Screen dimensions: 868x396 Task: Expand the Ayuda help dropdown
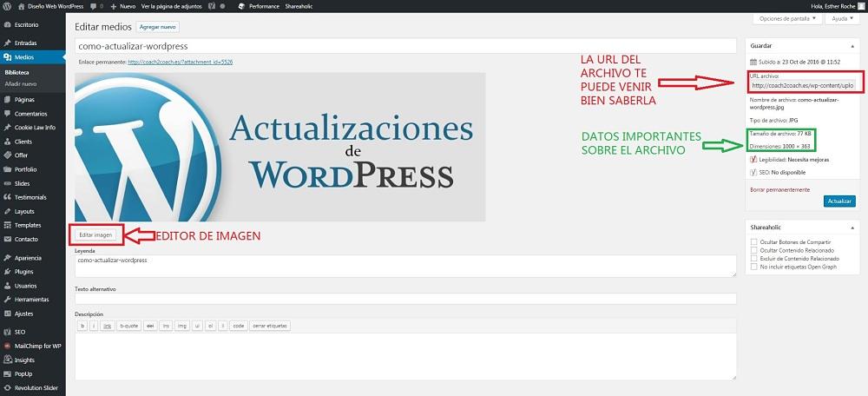pyautogui.click(x=843, y=18)
